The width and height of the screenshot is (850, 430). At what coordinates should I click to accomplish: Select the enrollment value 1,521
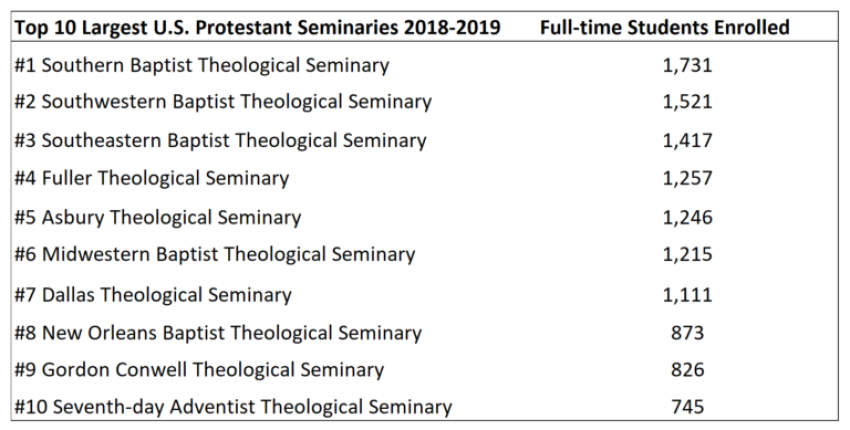687,102
